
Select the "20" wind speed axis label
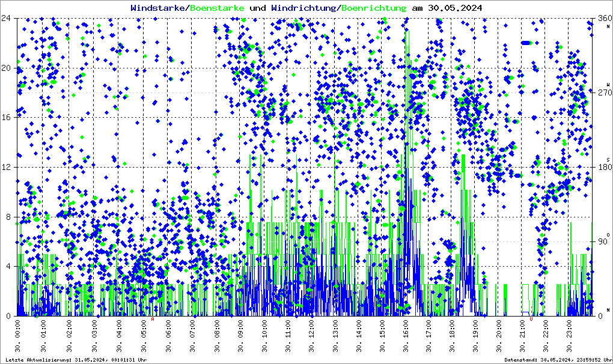(6, 68)
